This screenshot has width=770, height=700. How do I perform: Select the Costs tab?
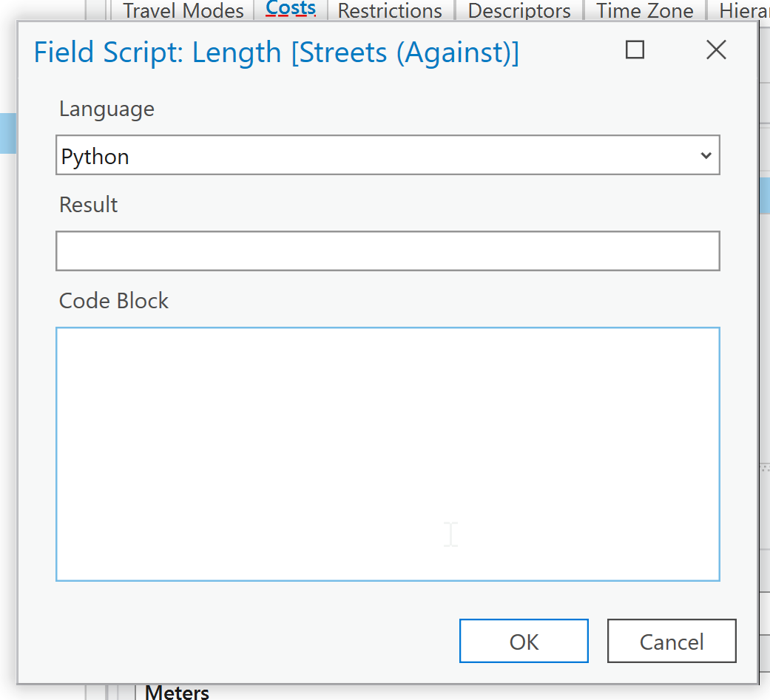click(x=291, y=10)
